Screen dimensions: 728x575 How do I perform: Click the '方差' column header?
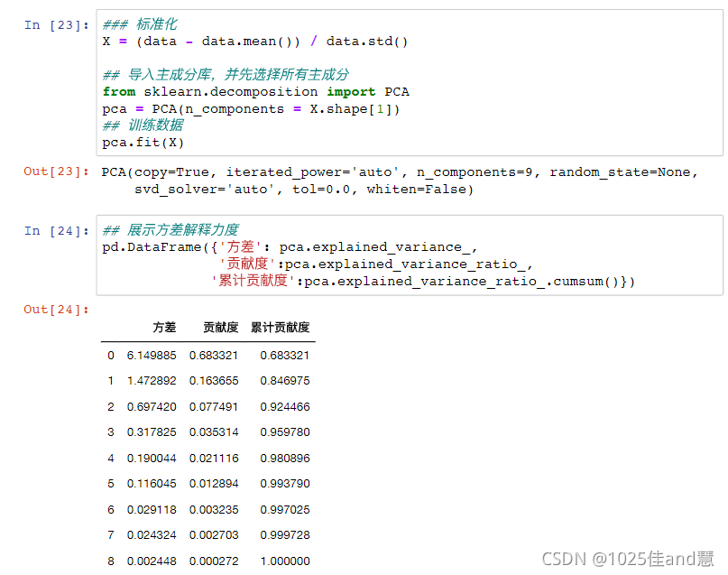(164, 328)
